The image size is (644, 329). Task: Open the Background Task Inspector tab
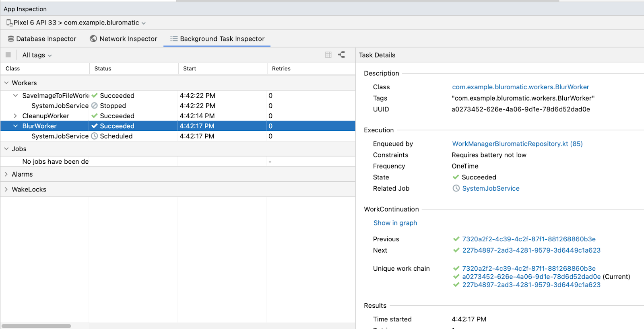(x=217, y=39)
